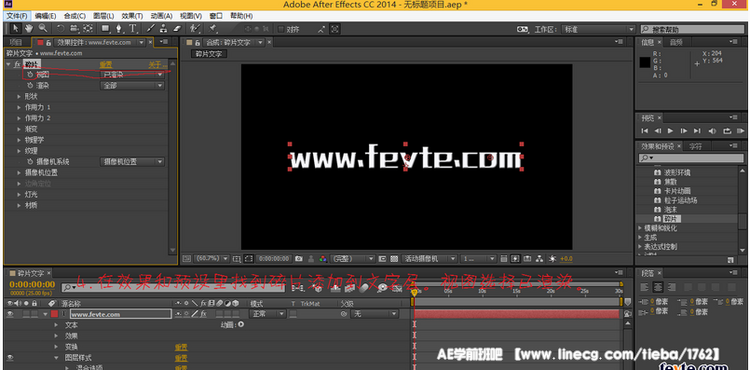Open the 活动摄像机 view dropdown
The image size is (750, 370).
coord(429,259)
